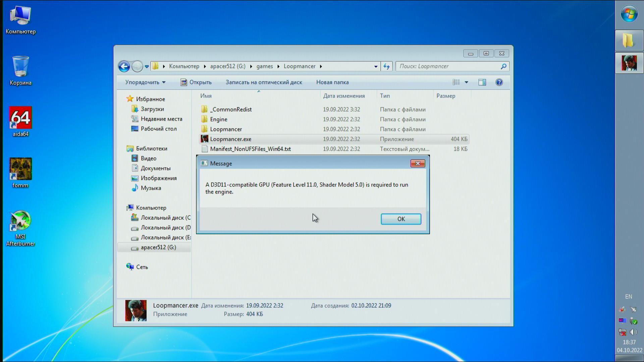Open the fomm desktop shortcut
Image resolution: width=644 pixels, height=362 pixels.
(x=20, y=169)
